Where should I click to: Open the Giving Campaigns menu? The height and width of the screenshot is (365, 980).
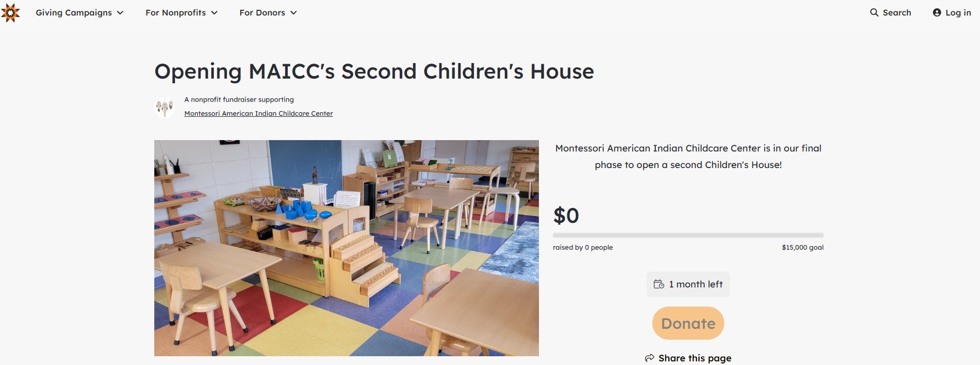79,12
